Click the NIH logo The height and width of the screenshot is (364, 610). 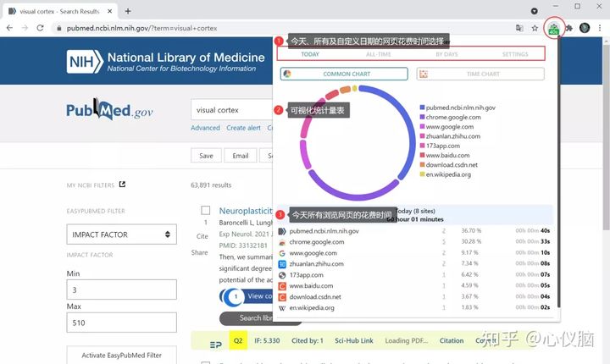click(85, 62)
